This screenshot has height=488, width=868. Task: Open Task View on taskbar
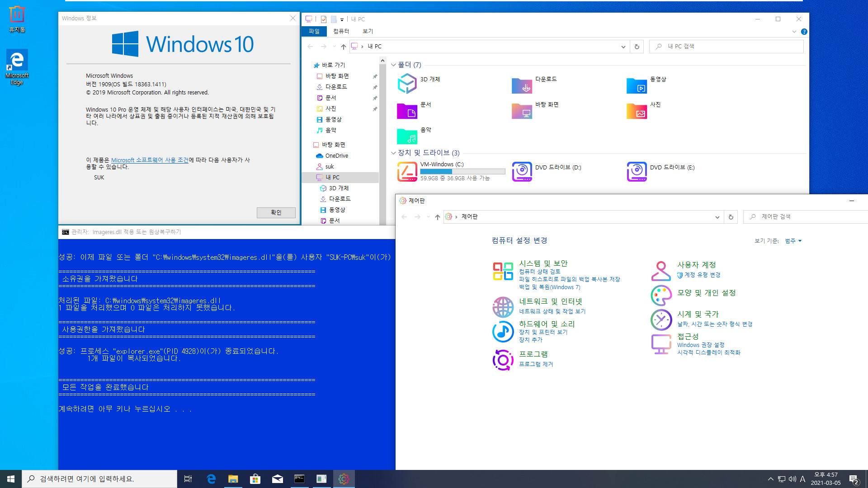click(x=188, y=479)
